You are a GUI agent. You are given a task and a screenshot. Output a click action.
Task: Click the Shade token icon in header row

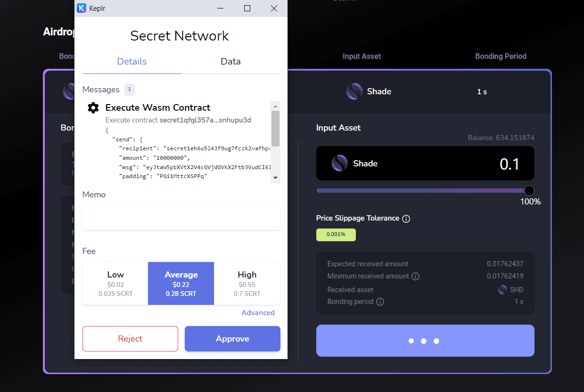(x=354, y=91)
